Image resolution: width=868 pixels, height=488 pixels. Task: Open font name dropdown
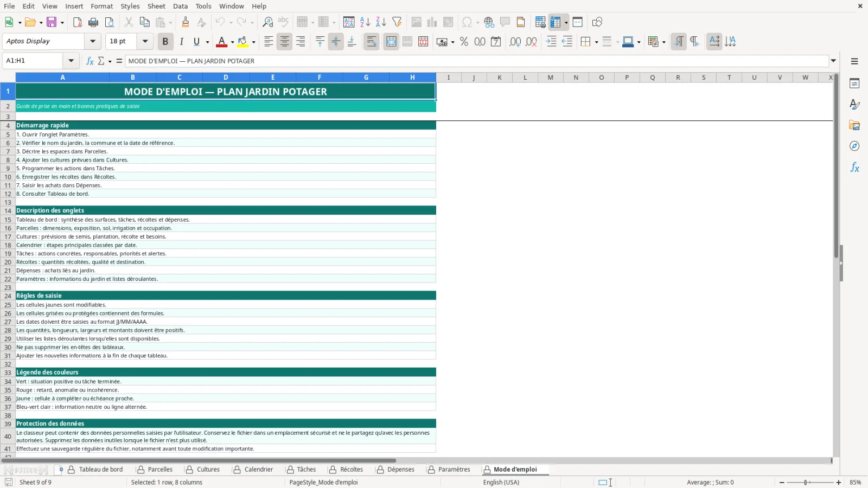(93, 41)
